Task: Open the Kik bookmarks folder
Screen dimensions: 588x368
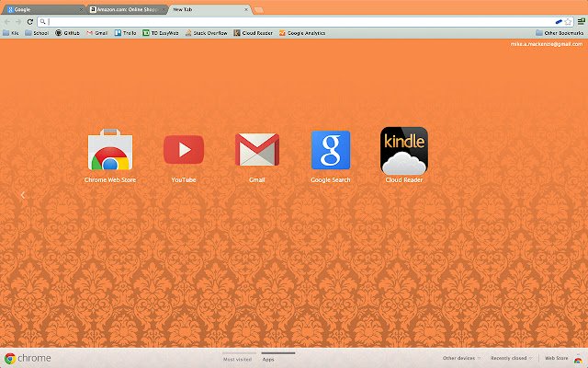Action: [10, 33]
